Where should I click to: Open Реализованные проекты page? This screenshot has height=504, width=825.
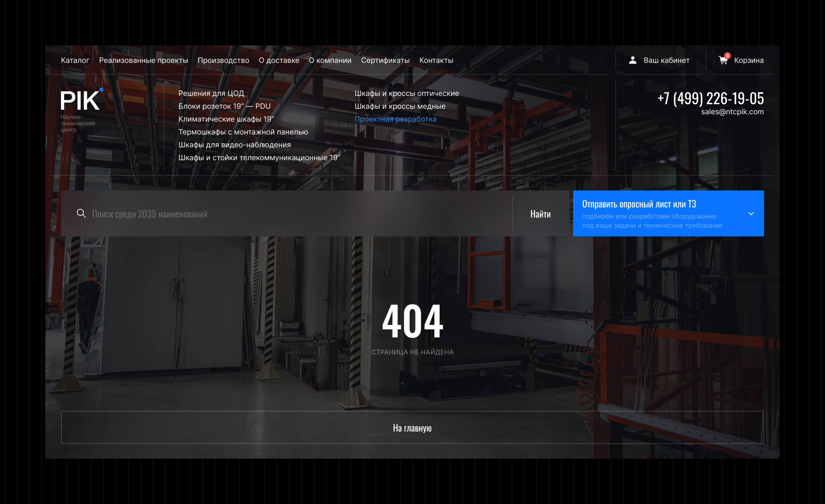pos(143,60)
